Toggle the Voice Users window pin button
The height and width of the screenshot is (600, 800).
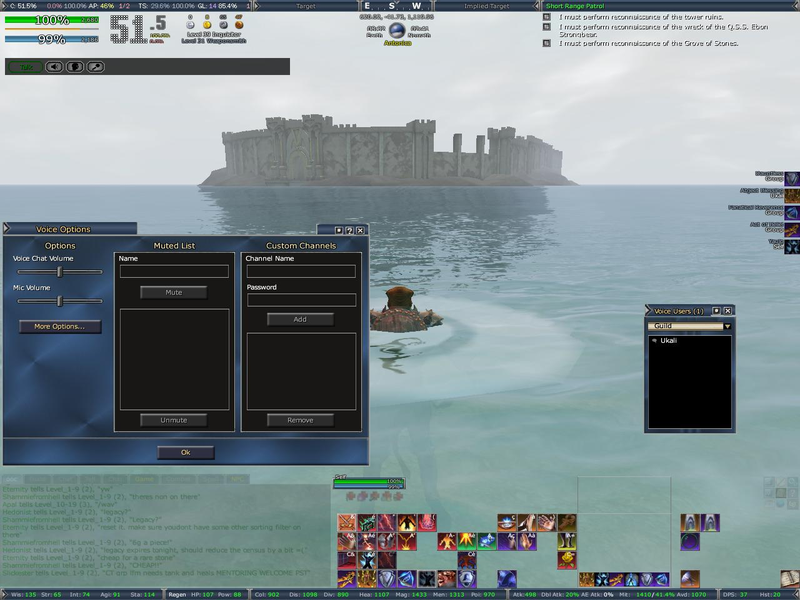point(716,311)
